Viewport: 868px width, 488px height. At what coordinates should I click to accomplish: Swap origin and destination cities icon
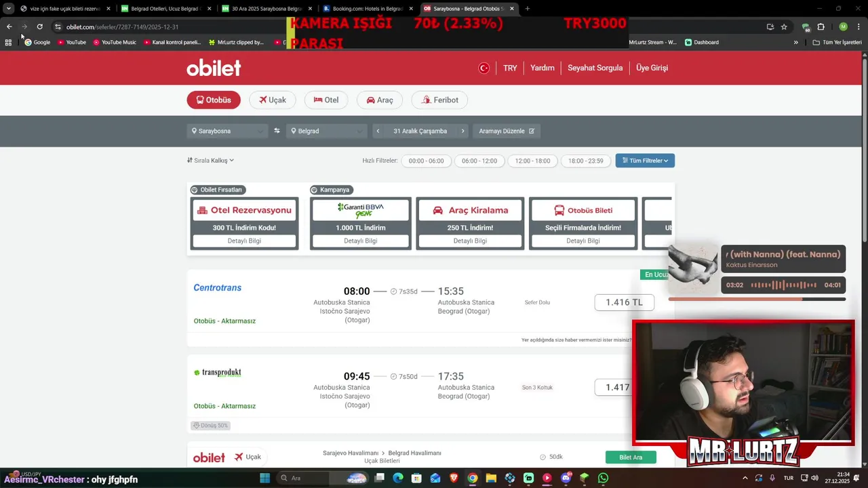277,131
